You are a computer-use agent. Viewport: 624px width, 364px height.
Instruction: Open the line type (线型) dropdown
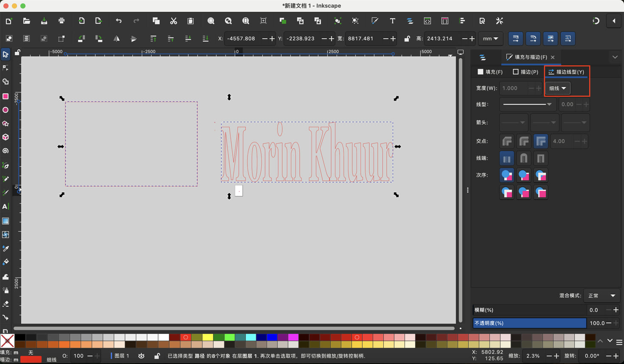(x=527, y=104)
